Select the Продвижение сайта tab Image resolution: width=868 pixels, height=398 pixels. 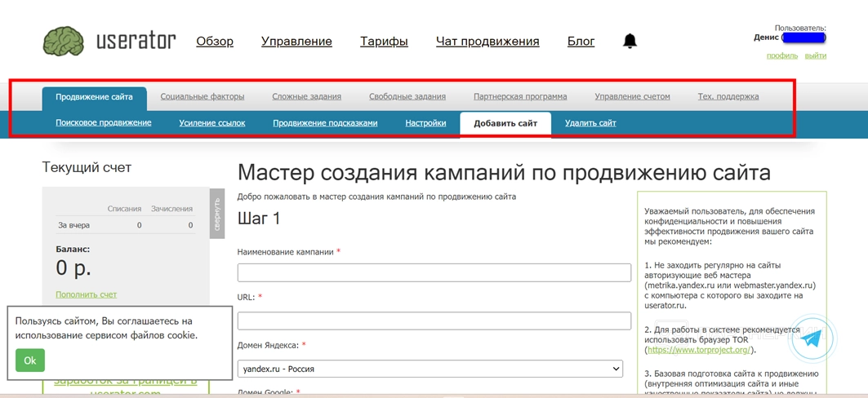[94, 97]
